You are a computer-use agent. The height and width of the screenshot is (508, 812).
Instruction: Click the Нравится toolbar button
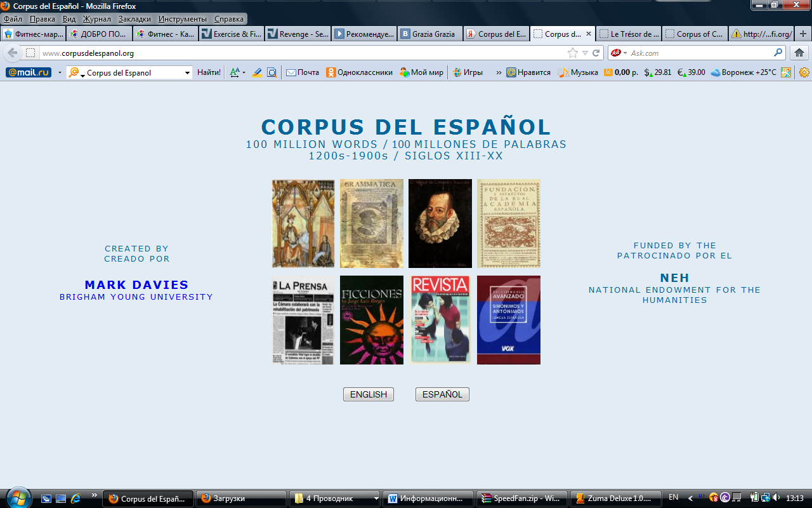pos(528,72)
